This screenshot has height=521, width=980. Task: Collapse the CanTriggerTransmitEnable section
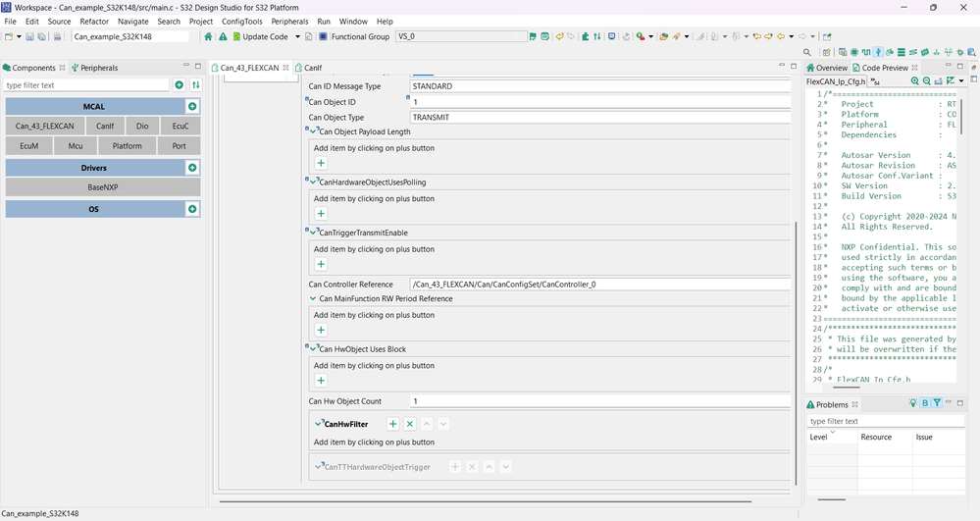[313, 233]
